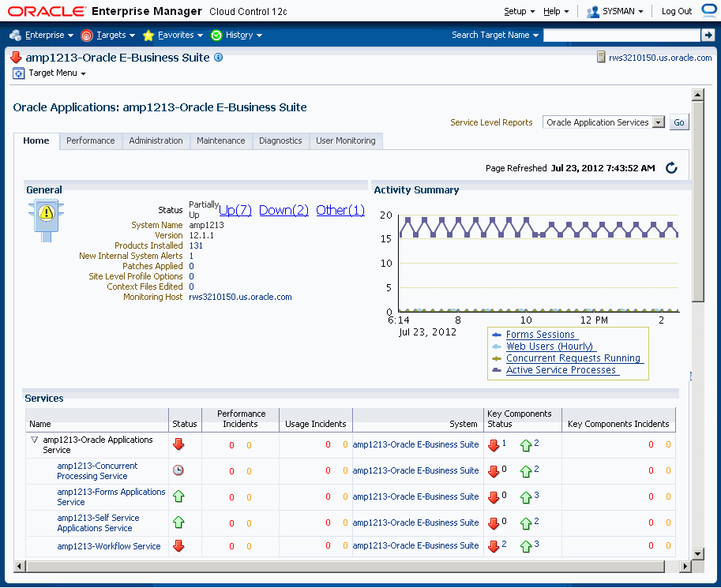
Task: Open the Forms Sessions chart legend link
Action: 540,335
